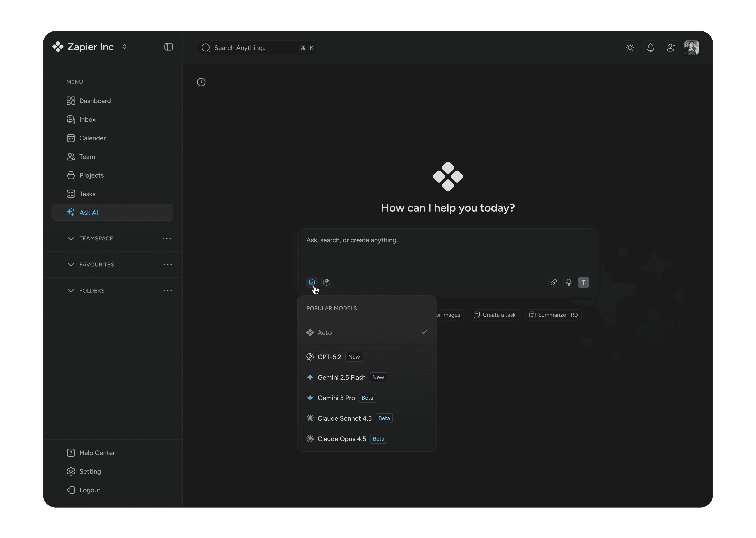The image size is (756, 538).
Task: Click the attach link icon
Action: 553,282
